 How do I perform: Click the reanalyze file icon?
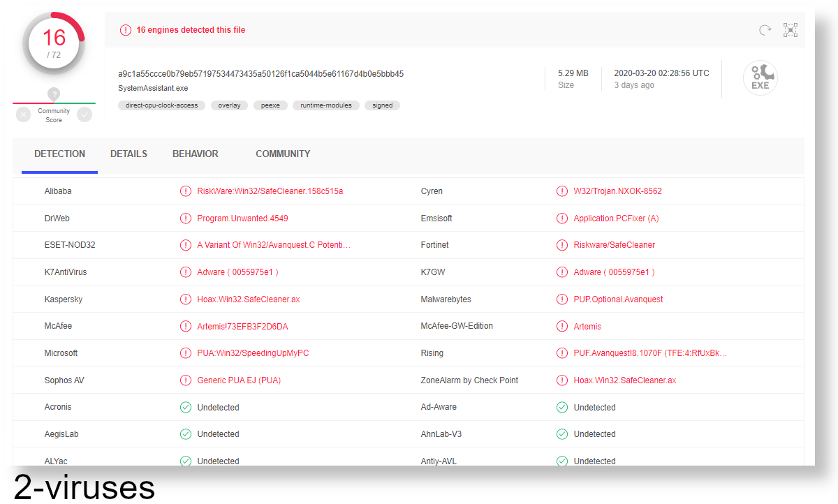point(764,30)
